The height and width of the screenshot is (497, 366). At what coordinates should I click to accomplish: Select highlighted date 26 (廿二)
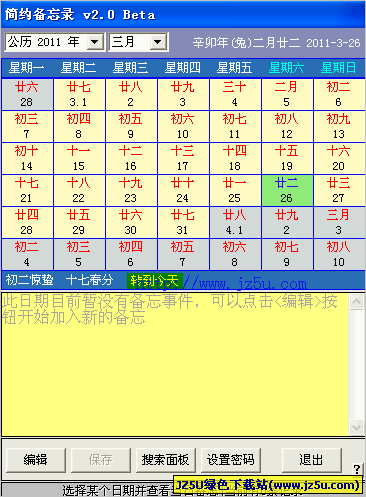pyautogui.click(x=287, y=190)
